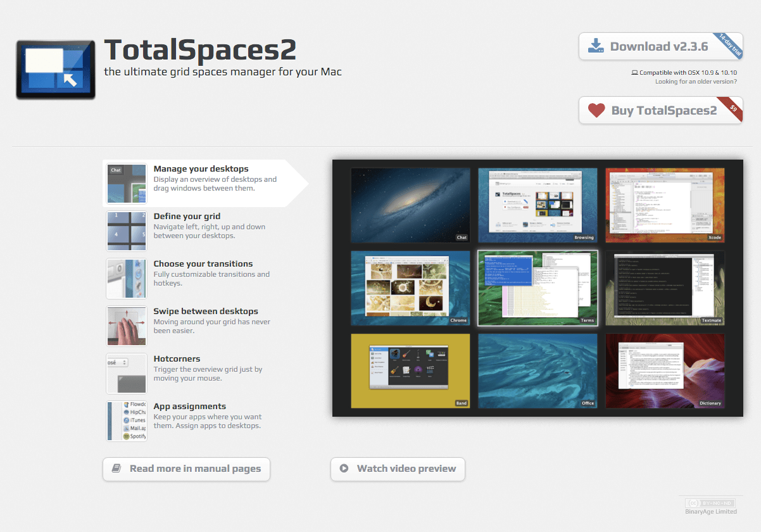The height and width of the screenshot is (532, 761).
Task: Click the Manage your desktops feature icon
Action: [x=127, y=184]
